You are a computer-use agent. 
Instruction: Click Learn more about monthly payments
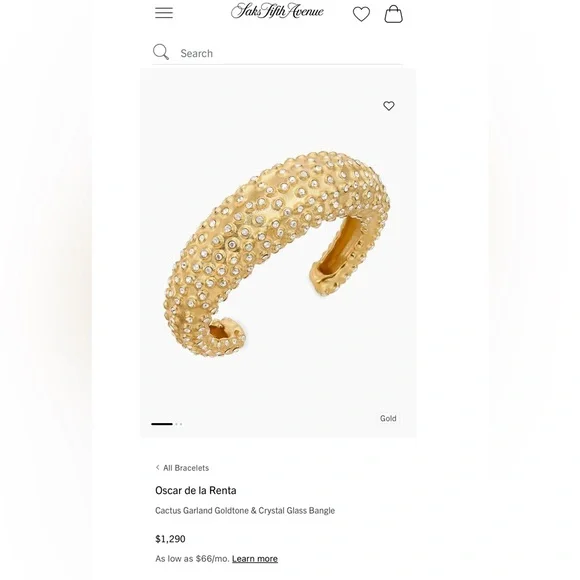click(255, 559)
